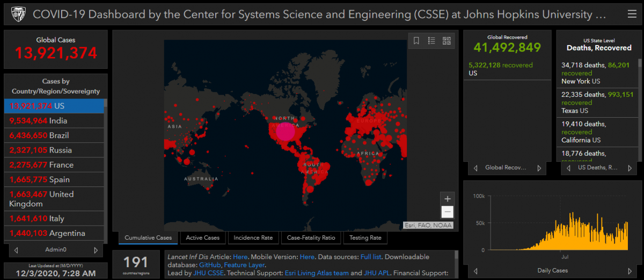Select Spain in the country list
Screen dimensions: 644x280
click(54, 180)
